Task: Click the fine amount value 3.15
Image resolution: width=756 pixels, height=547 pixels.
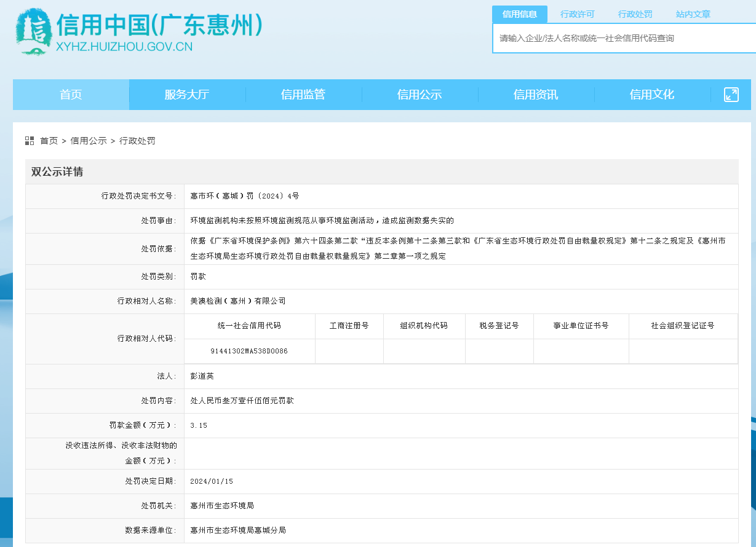Action: [199, 425]
